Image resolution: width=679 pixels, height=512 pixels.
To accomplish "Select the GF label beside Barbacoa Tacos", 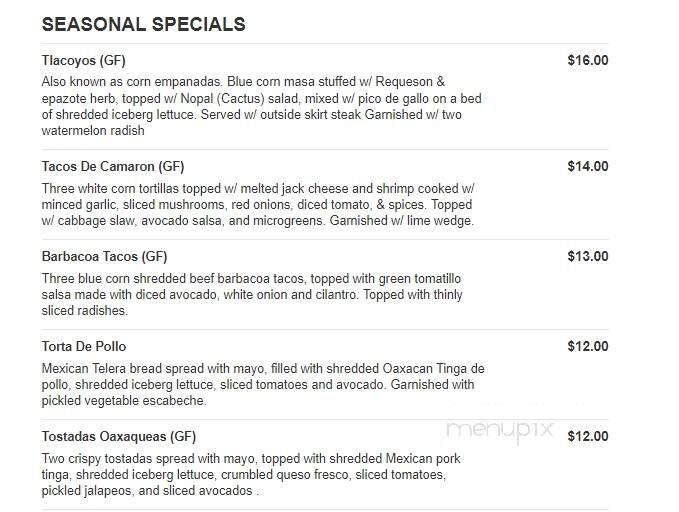I will (x=154, y=257).
